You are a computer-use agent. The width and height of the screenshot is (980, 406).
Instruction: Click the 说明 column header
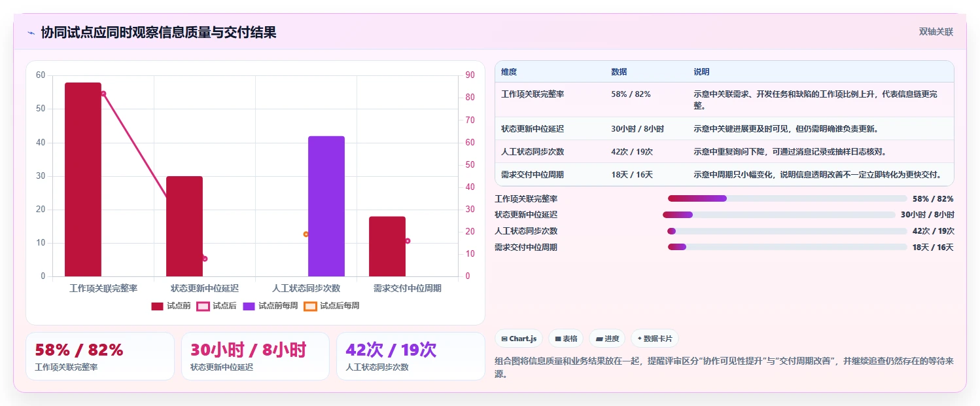pyautogui.click(x=701, y=72)
